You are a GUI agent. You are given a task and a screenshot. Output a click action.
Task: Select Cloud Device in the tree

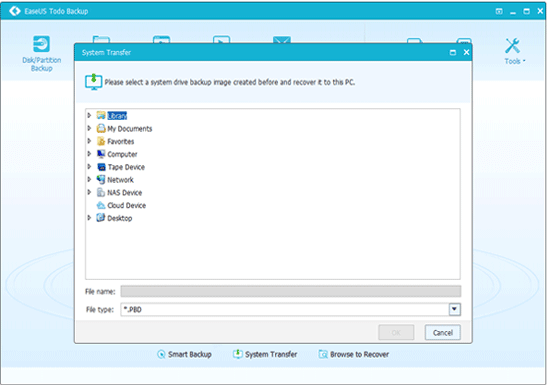coord(127,205)
